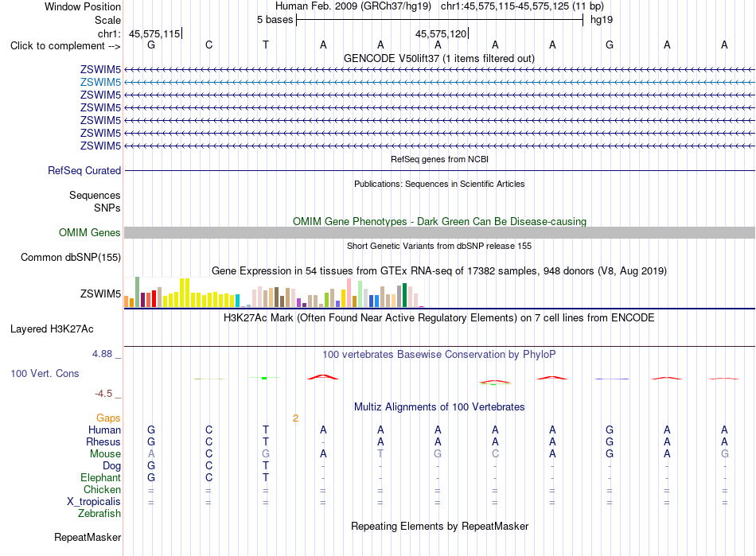Image resolution: width=756 pixels, height=556 pixels.
Task: Click the Zebrafish species label
Action: (99, 514)
